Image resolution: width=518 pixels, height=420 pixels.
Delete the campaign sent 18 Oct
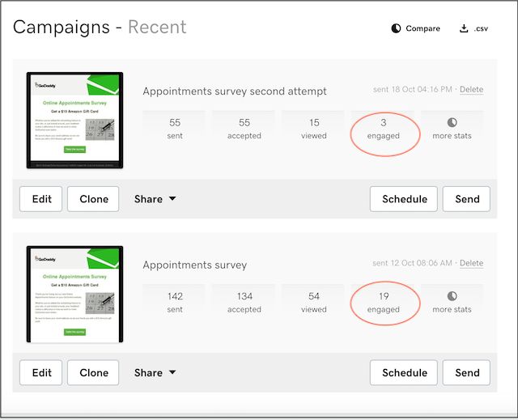[471, 90]
